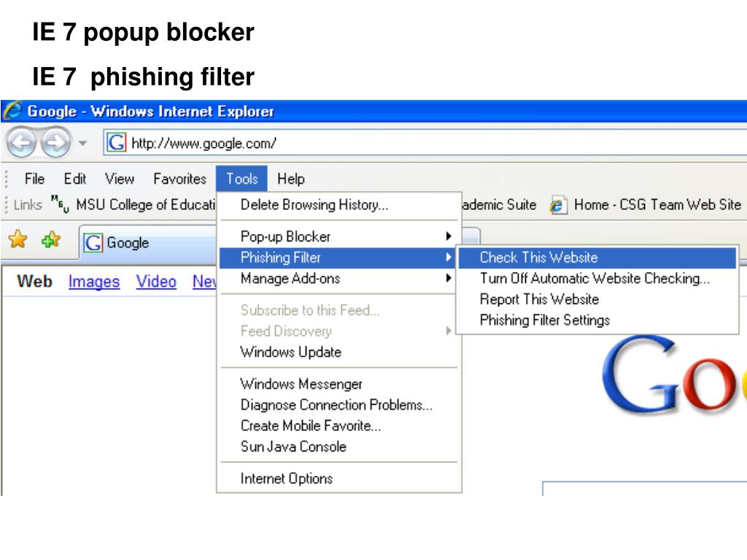Viewport: 747px width, 560px height.
Task: Expand the Pop-up Blocker submenu
Action: [x=338, y=236]
